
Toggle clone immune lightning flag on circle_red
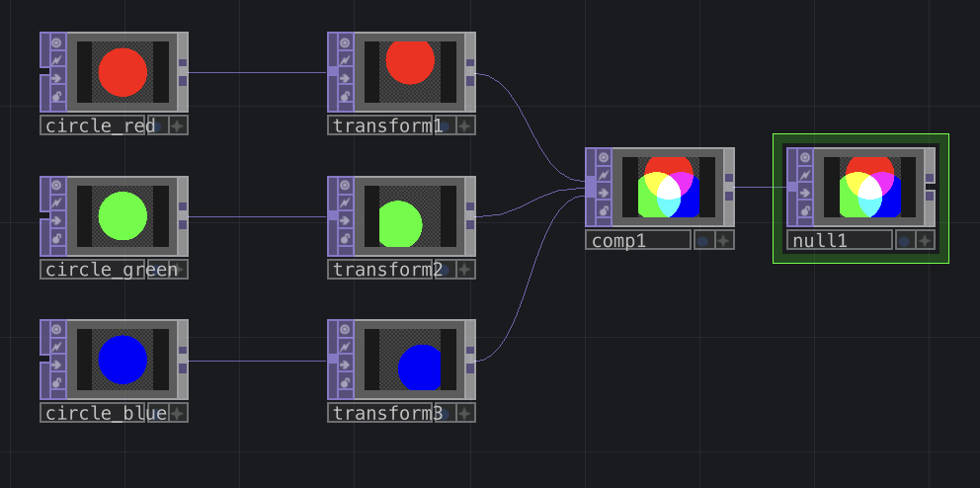pyautogui.click(x=57, y=60)
